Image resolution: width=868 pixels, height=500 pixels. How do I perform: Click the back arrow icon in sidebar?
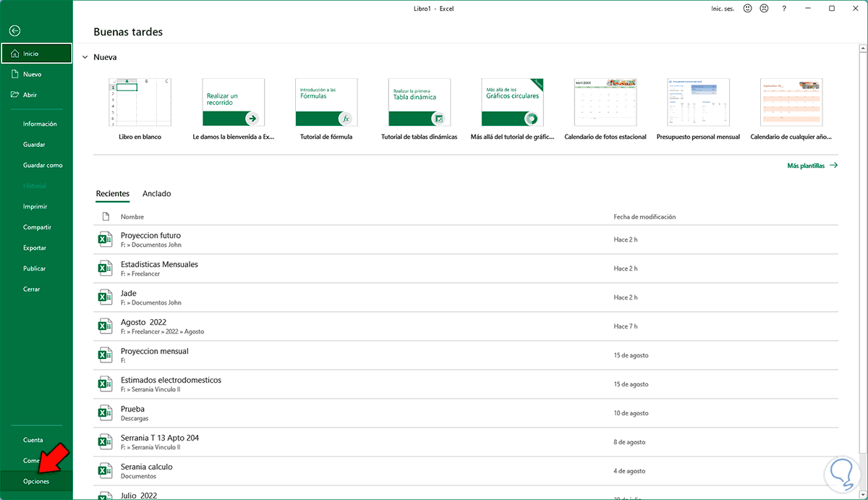click(14, 31)
